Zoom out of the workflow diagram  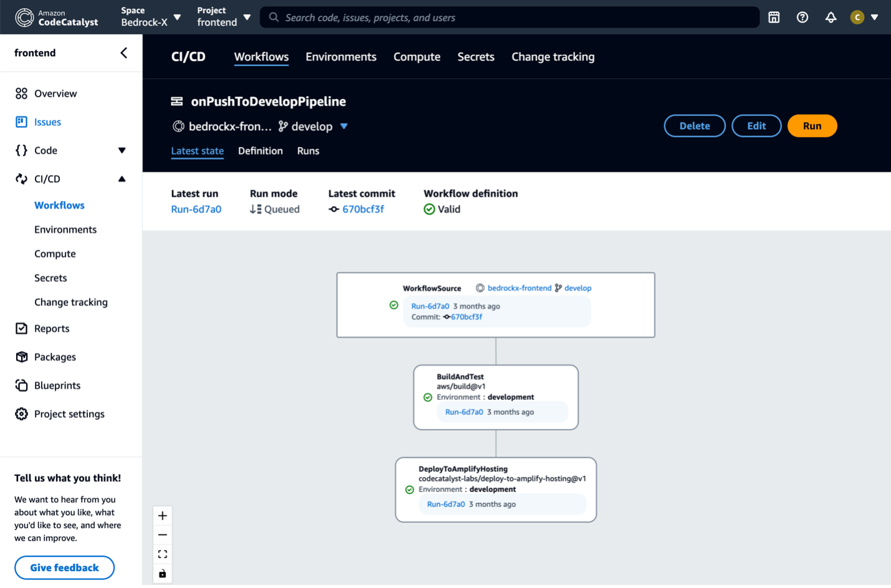[x=163, y=535]
